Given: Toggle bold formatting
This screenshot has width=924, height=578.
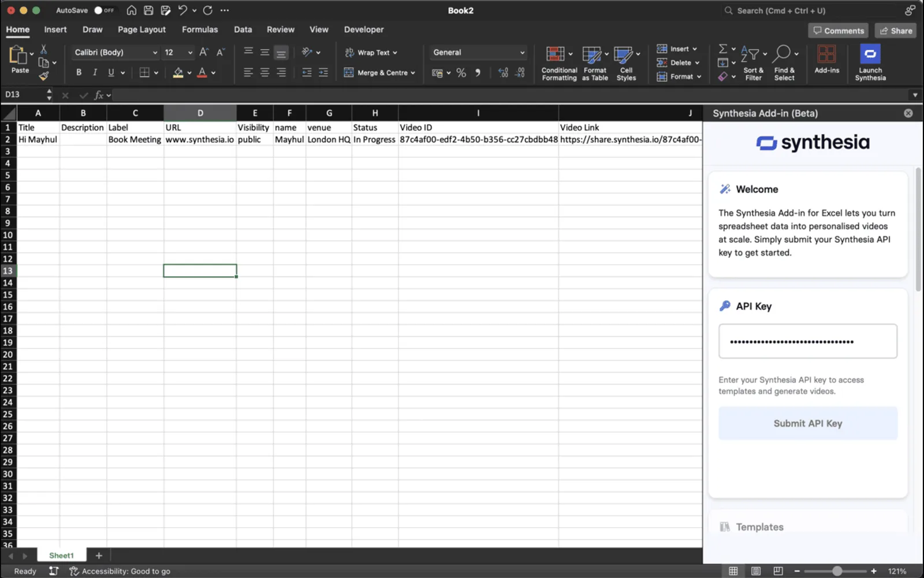Looking at the screenshot, I should click(x=79, y=72).
